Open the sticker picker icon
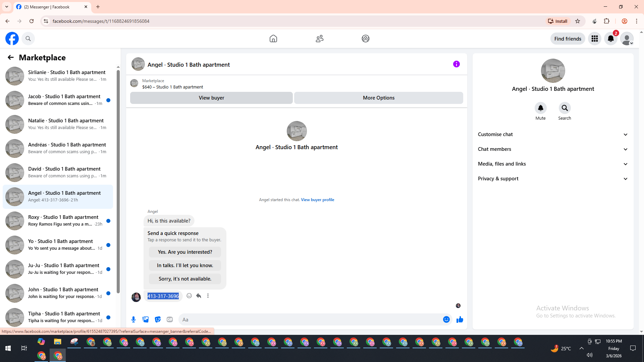644x362 pixels. tap(158, 319)
